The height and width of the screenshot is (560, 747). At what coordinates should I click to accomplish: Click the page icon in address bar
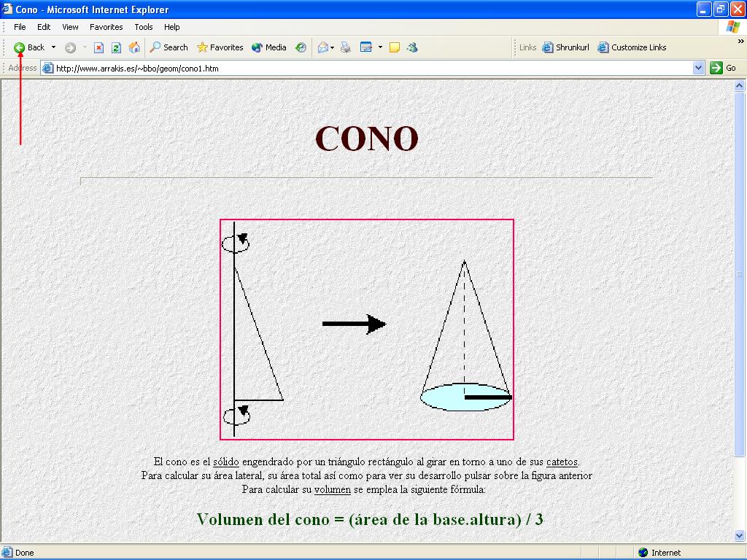pos(47,68)
